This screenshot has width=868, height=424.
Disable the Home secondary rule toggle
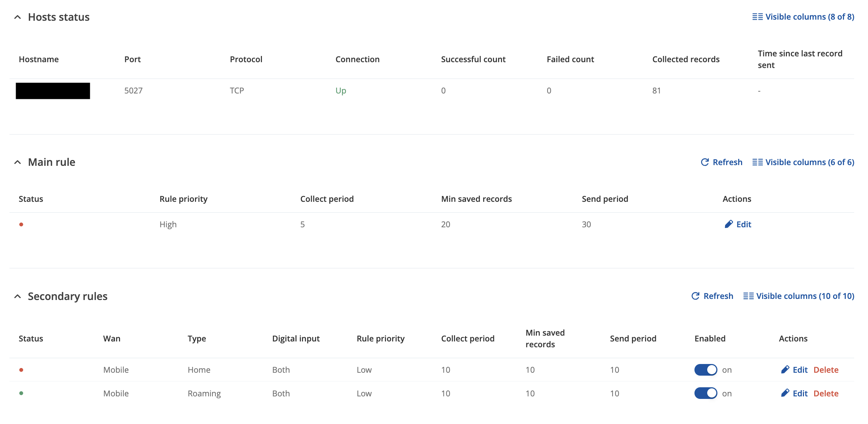(x=705, y=370)
